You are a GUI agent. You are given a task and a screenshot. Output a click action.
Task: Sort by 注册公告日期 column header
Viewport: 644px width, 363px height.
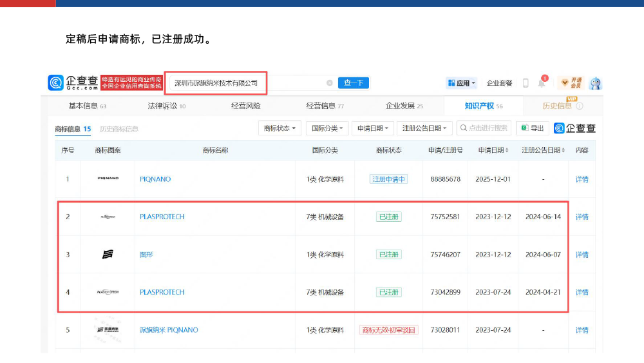click(x=543, y=150)
